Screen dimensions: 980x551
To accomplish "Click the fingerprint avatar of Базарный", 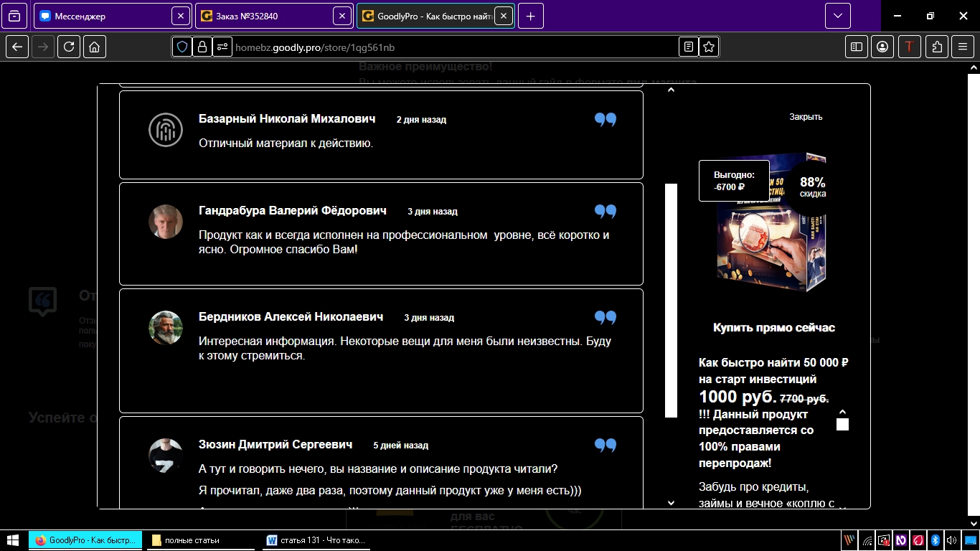I will (x=166, y=130).
